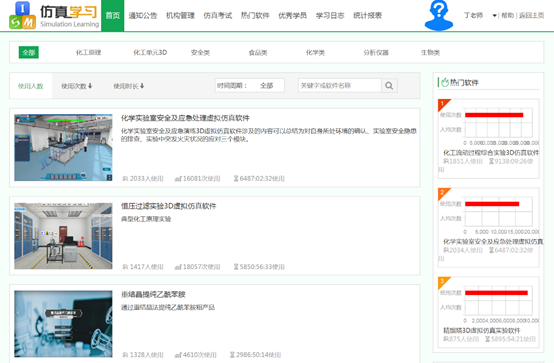
Task: Open the 丁老师 user dropdown arrow
Action: (494, 16)
